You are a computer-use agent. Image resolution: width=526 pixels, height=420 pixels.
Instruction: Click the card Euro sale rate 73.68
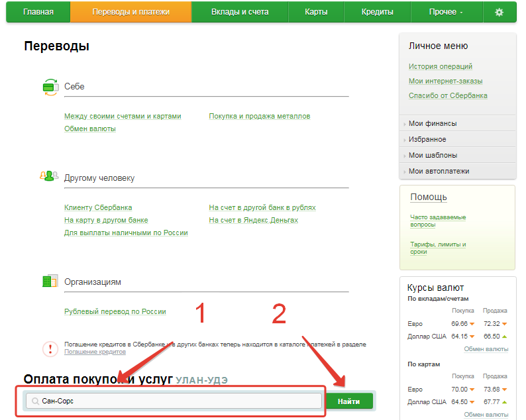tap(492, 389)
